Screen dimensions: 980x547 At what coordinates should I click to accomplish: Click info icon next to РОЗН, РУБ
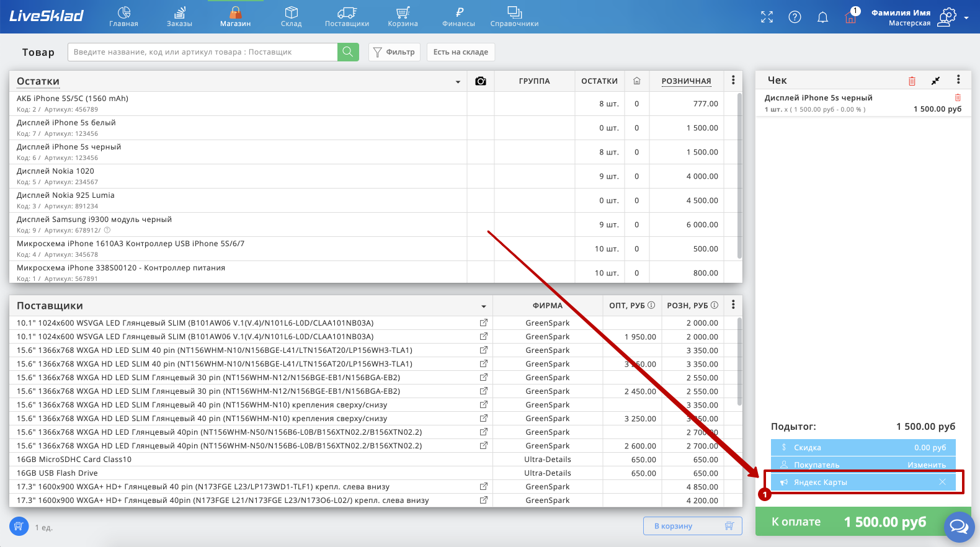pos(715,305)
